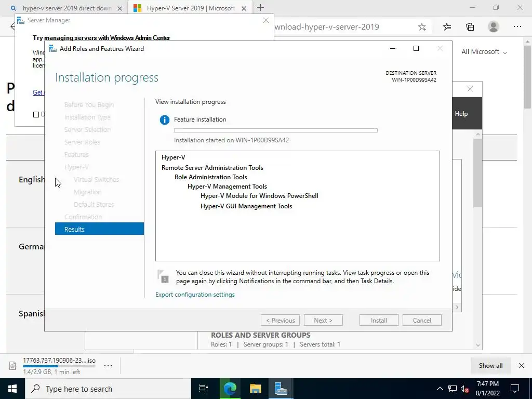
Task: Select the Hyper-V Management Tools entry
Action: [x=227, y=187]
